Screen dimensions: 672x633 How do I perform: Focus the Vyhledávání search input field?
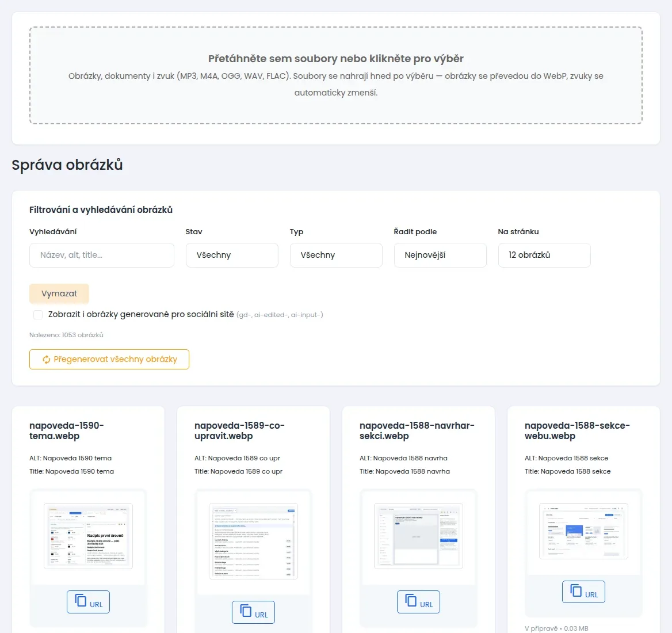[102, 255]
